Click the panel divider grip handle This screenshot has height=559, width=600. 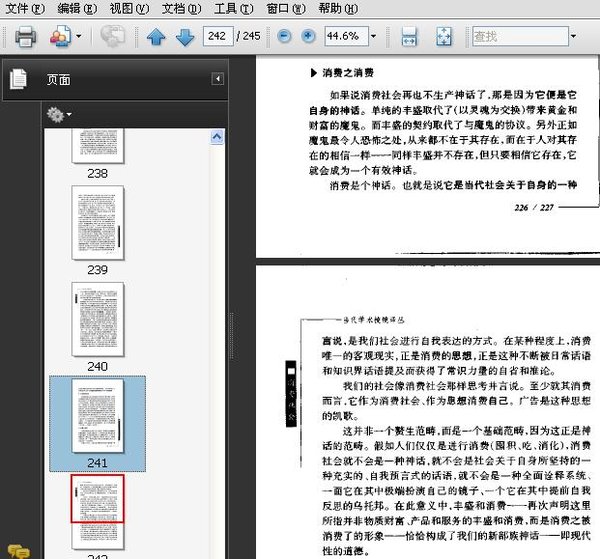[x=232, y=336]
